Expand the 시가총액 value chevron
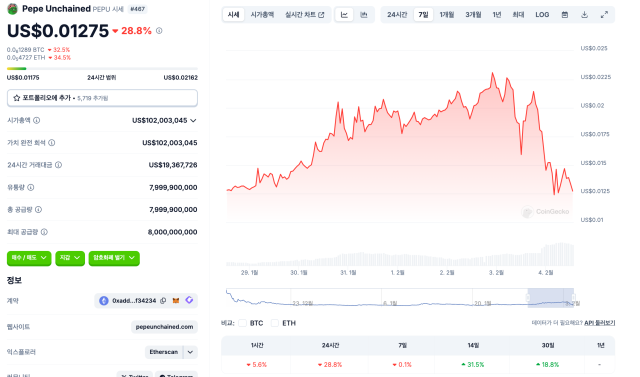This screenshot has height=377, width=640. point(193,120)
